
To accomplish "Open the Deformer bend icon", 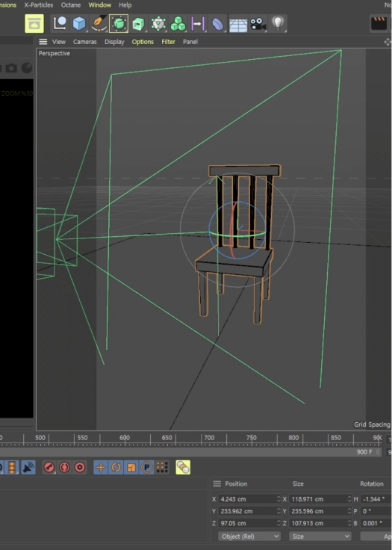I will click(x=218, y=24).
